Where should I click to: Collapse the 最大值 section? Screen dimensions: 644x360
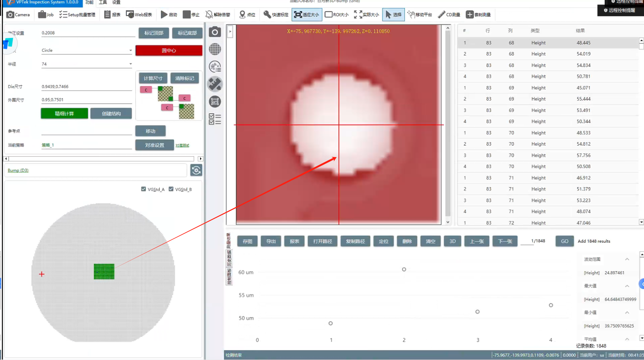coord(627,286)
